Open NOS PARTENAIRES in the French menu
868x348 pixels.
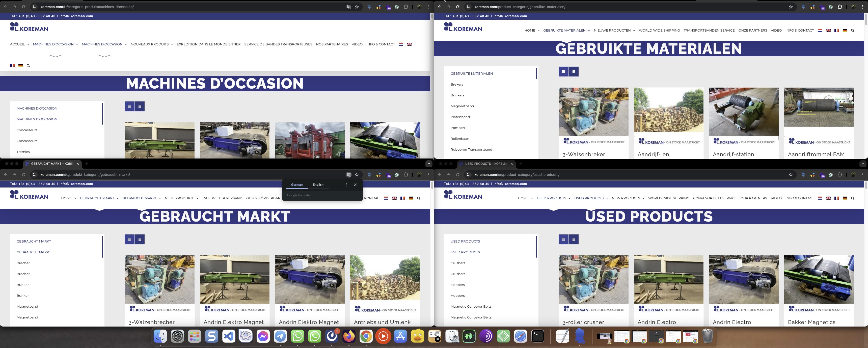coord(332,44)
